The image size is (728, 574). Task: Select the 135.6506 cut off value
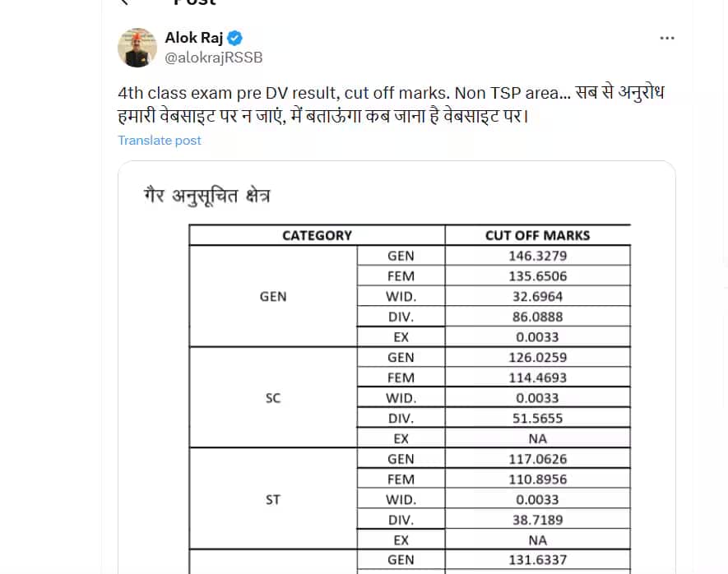coord(537,276)
